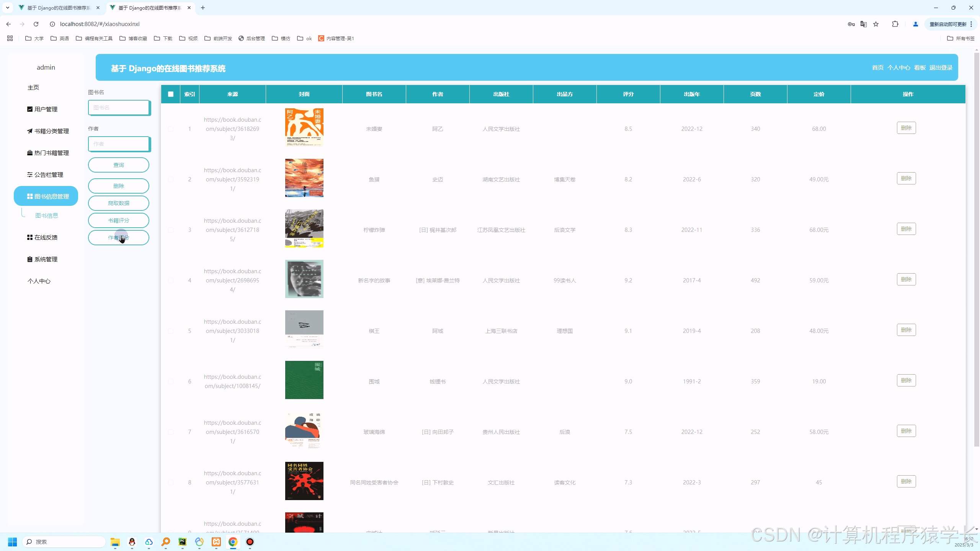Click the 作者 search input

point(119,144)
